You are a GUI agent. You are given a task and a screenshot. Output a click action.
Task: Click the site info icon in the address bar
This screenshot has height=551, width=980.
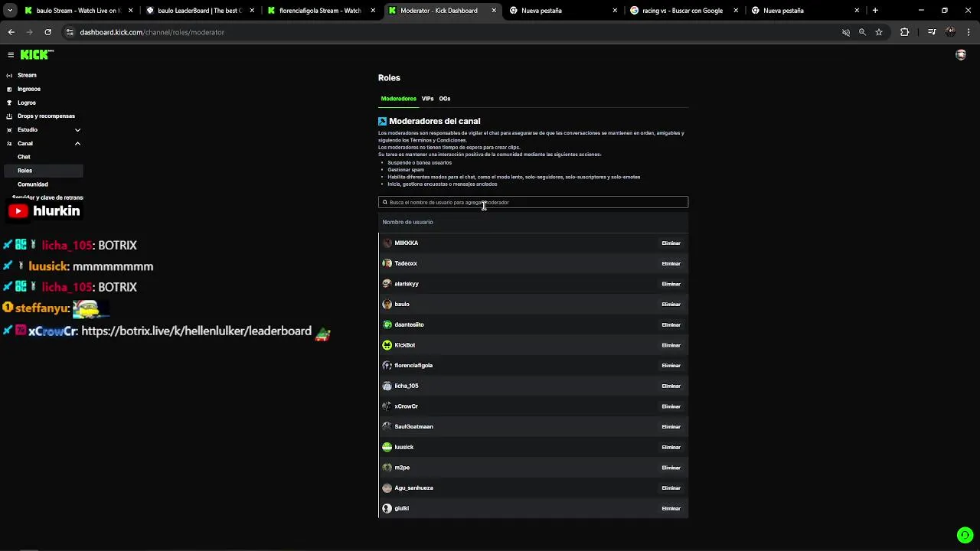pos(70,32)
